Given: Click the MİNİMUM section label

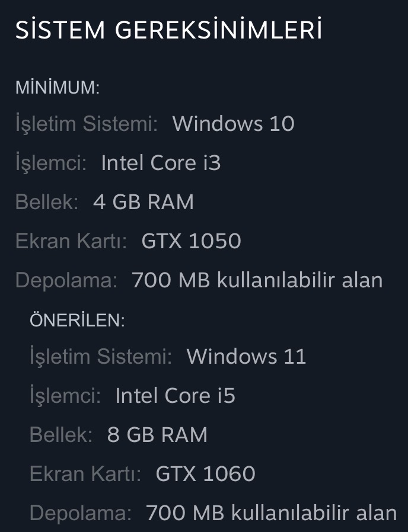Looking at the screenshot, I should pyautogui.click(x=57, y=88).
